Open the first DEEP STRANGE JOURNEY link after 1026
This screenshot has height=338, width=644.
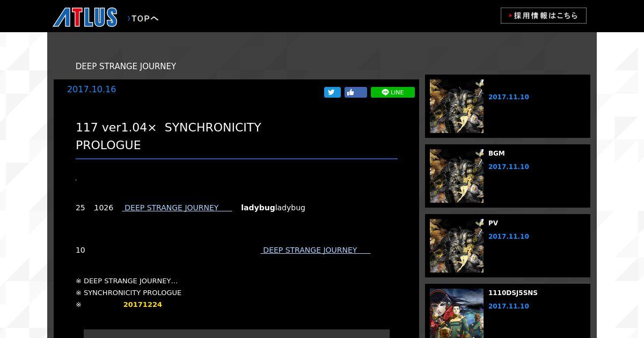coord(177,208)
